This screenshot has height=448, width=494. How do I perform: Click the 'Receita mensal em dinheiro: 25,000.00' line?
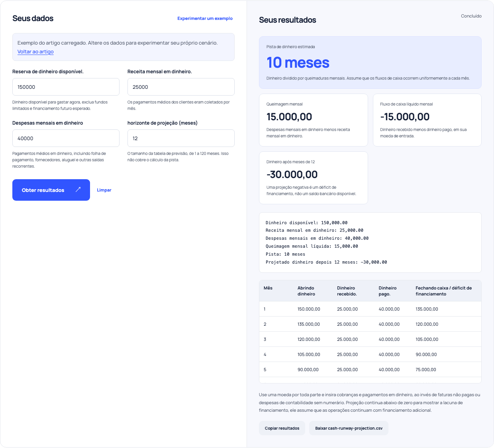pyautogui.click(x=314, y=230)
